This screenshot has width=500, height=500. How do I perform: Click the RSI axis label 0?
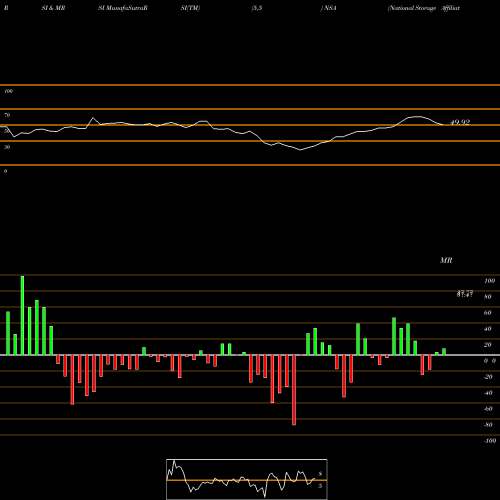pyautogui.click(x=5, y=171)
